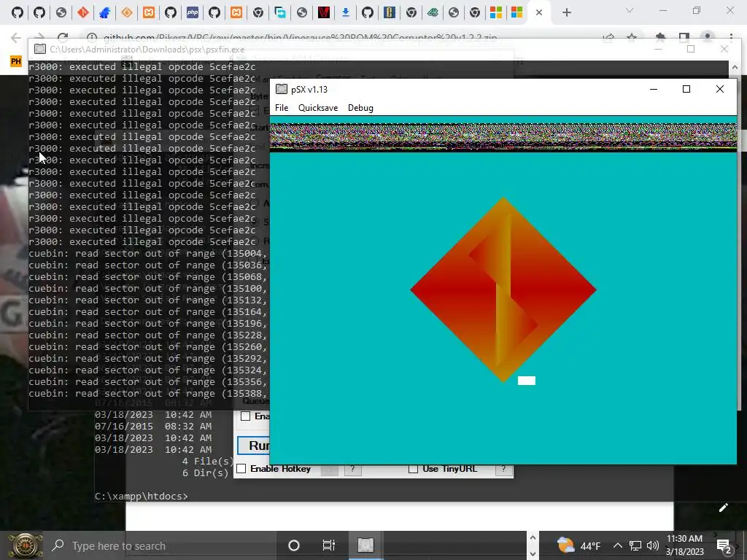
Task: Click cuebin line with sector 135196
Action: coord(149,323)
